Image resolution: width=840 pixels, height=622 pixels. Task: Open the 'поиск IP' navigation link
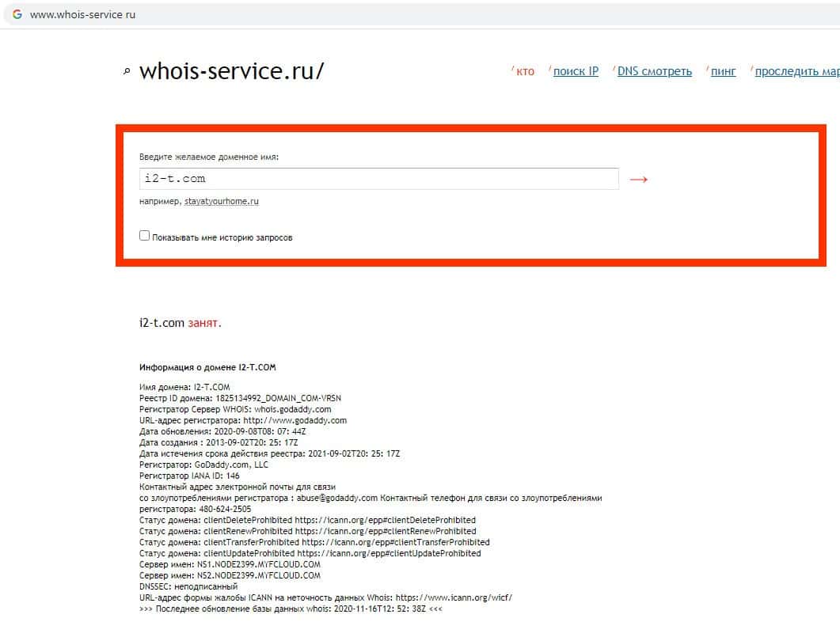pyautogui.click(x=576, y=71)
